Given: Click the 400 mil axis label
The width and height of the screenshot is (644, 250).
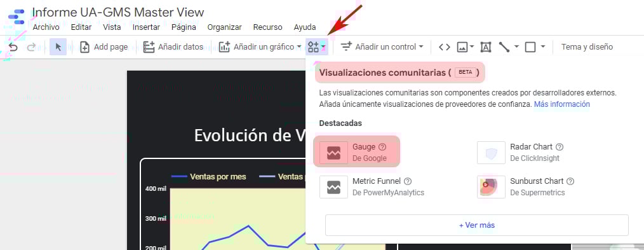Looking at the screenshot, I should [156, 188].
